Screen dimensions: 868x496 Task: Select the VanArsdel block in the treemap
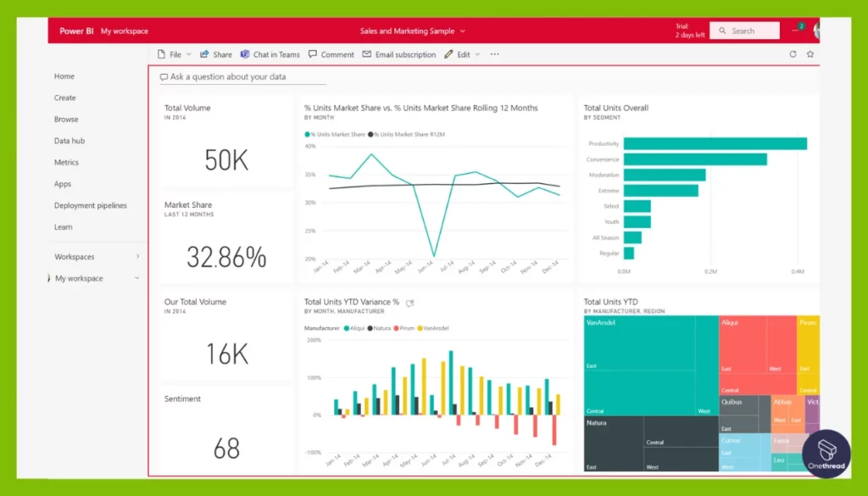[651, 365]
